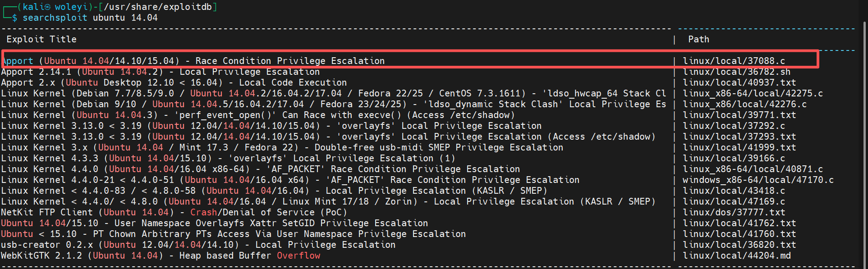868x269 pixels.
Task: Click the windows_x86-64/local/47170.c path
Action: [758, 180]
